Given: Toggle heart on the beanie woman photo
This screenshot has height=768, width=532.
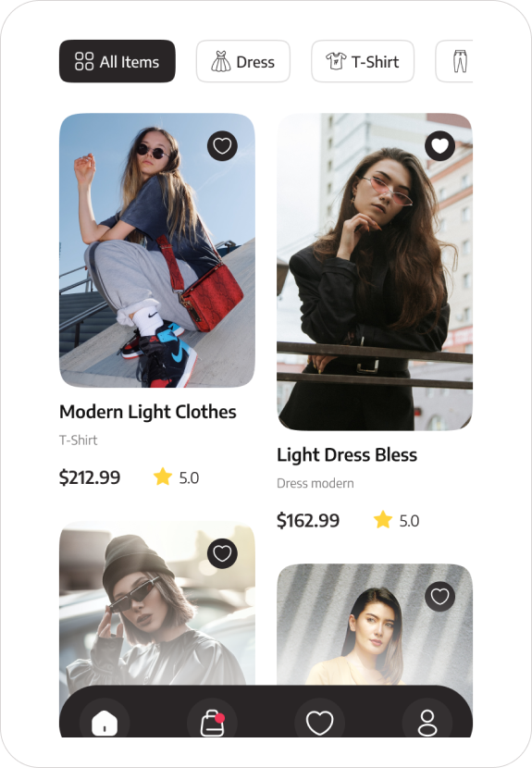Looking at the screenshot, I should [x=222, y=553].
